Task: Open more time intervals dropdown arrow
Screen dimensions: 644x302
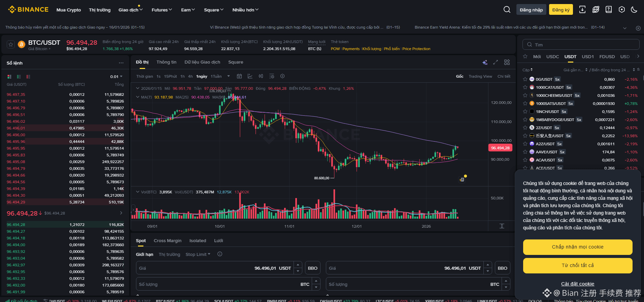Action: (x=229, y=76)
